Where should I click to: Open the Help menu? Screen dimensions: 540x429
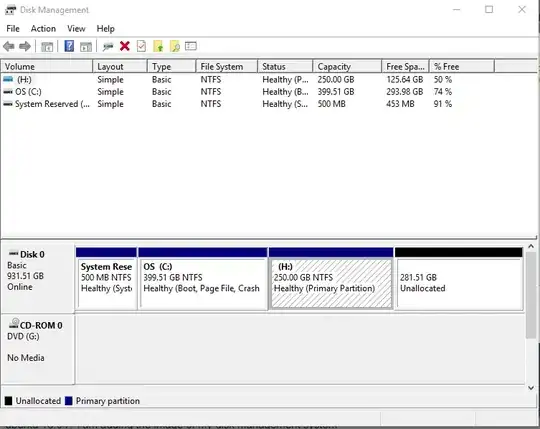pyautogui.click(x=105, y=29)
